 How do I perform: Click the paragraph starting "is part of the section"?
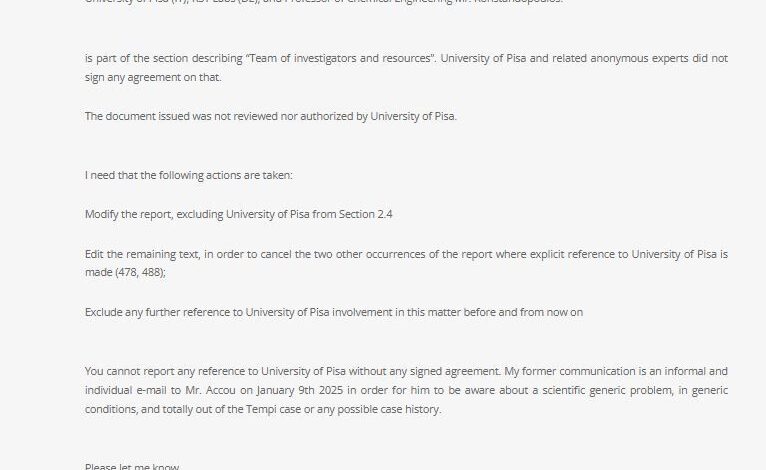coord(406,67)
